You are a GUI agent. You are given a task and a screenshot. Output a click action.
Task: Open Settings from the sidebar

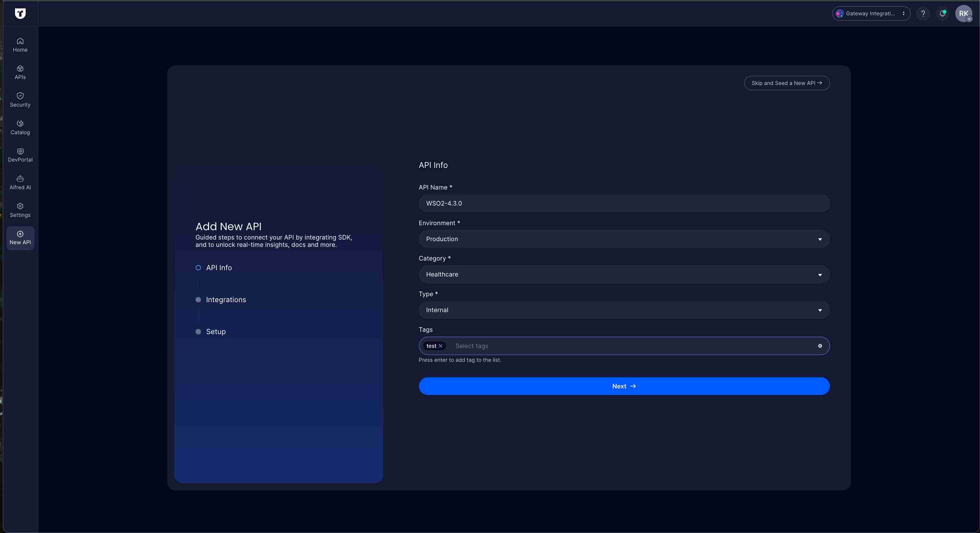click(20, 210)
